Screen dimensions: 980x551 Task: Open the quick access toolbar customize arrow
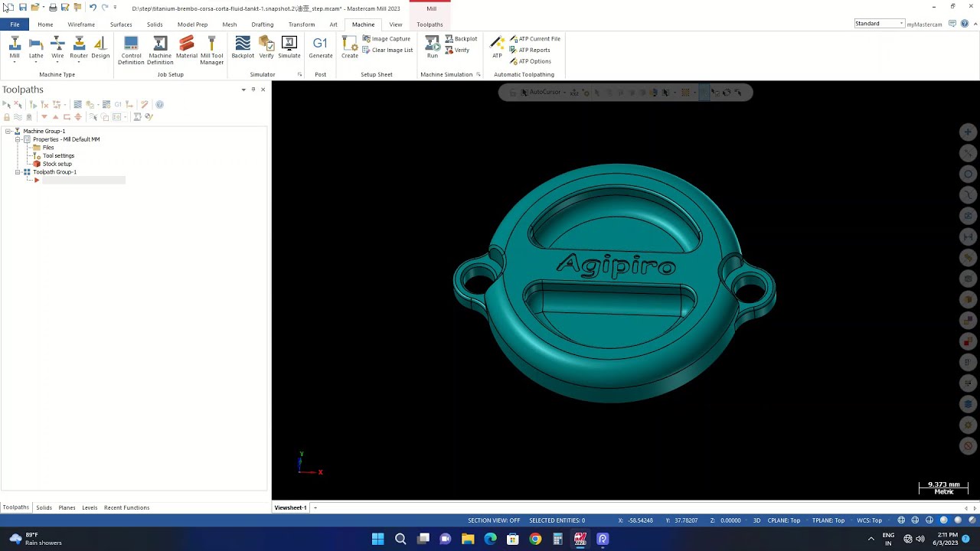tap(115, 8)
